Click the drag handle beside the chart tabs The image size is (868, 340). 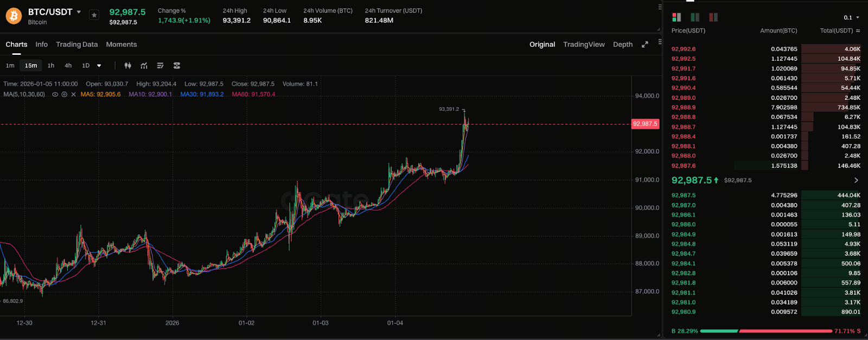660,41
